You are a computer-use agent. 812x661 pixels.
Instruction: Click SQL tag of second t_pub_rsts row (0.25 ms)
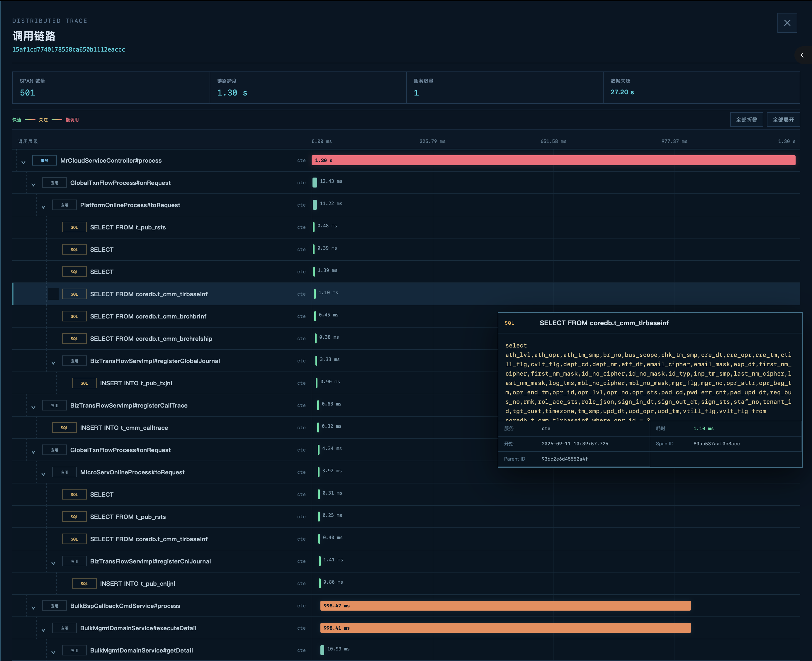[x=74, y=517]
